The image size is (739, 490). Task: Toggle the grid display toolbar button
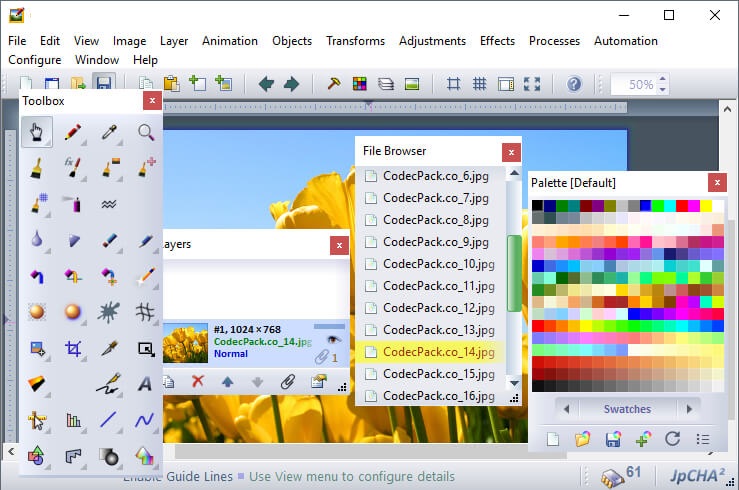pos(479,84)
